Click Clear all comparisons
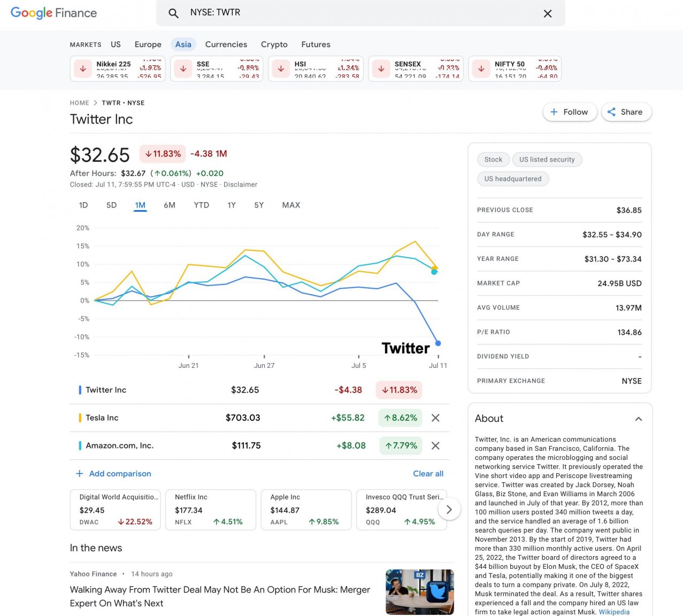 click(428, 473)
